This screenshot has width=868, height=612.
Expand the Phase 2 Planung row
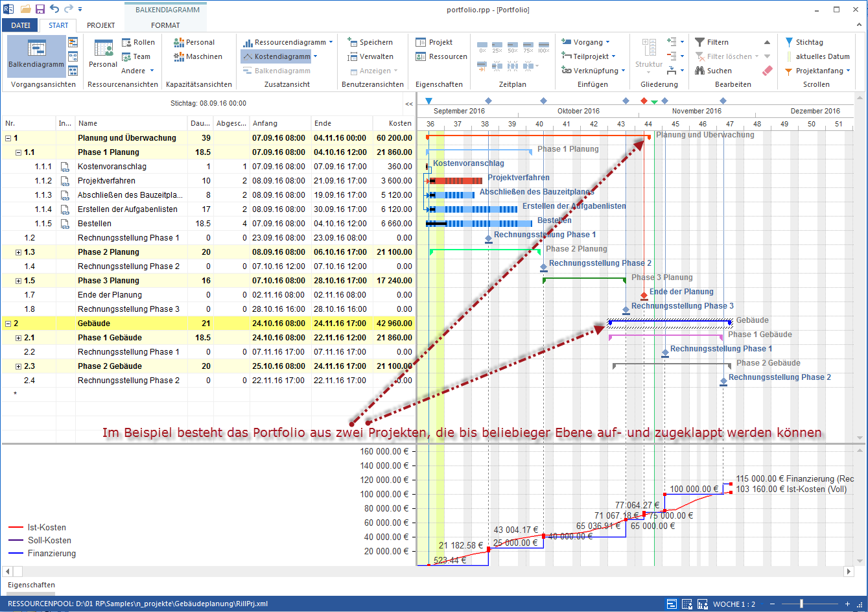(18, 252)
